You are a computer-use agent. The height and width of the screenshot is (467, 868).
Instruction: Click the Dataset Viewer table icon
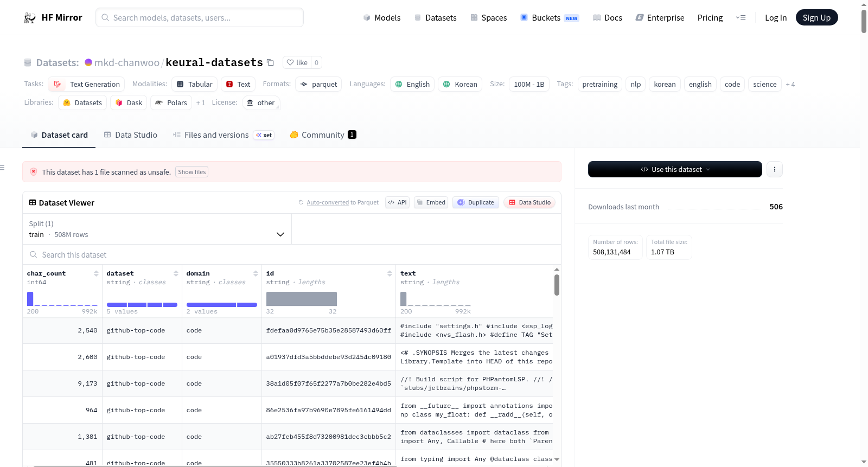pos(33,202)
